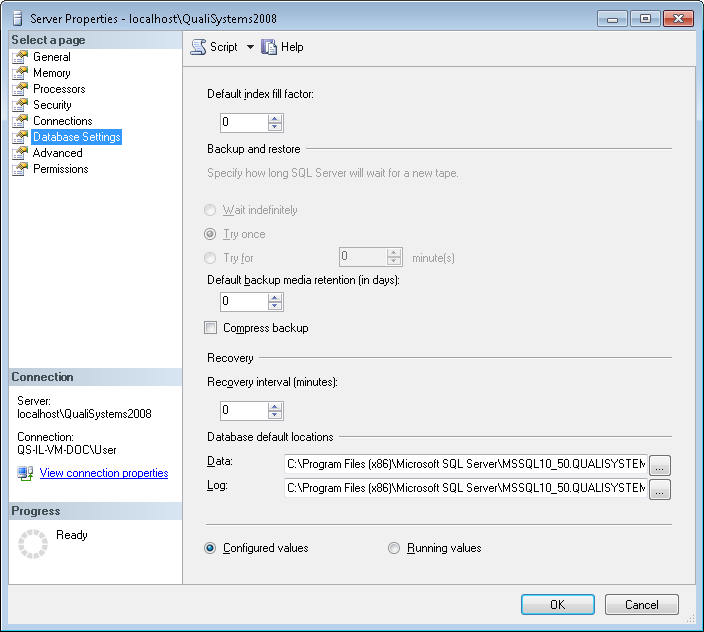704x632 pixels.
Task: Click the Security page icon
Action: coord(19,105)
